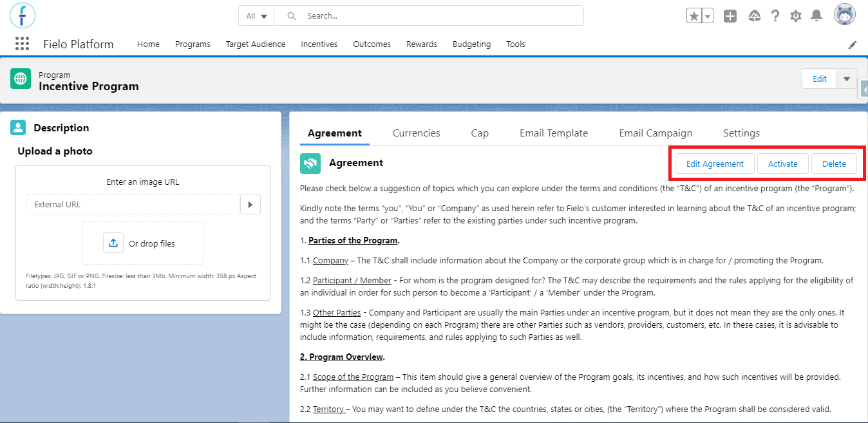This screenshot has height=423, width=868.
Task: Click the Program globe icon
Action: (21, 79)
